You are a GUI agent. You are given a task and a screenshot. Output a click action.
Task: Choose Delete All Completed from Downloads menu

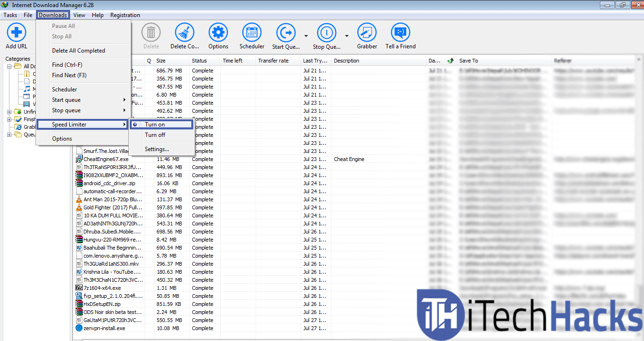pyautogui.click(x=79, y=51)
